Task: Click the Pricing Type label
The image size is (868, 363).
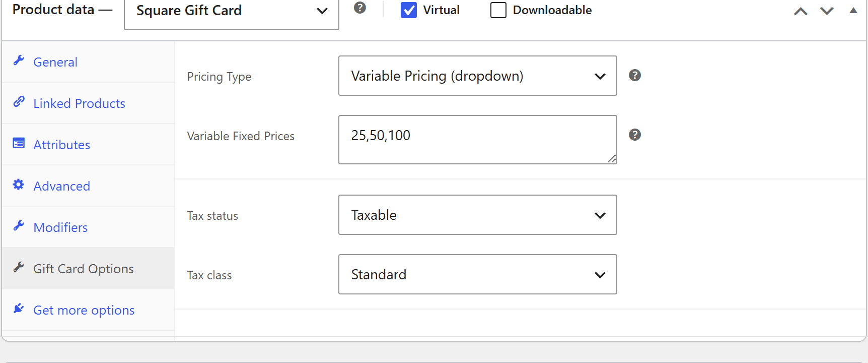Action: pyautogui.click(x=219, y=77)
